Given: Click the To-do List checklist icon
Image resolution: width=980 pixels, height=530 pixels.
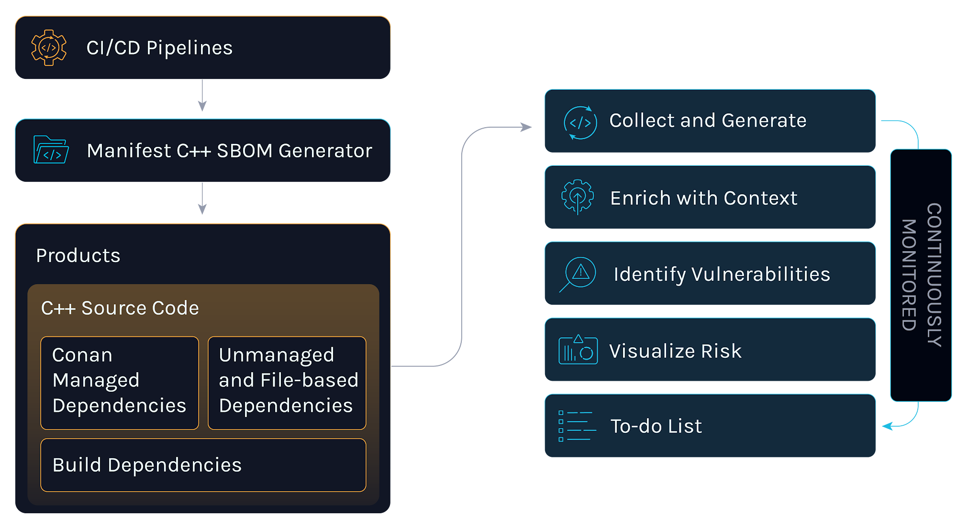Looking at the screenshot, I should (x=577, y=426).
